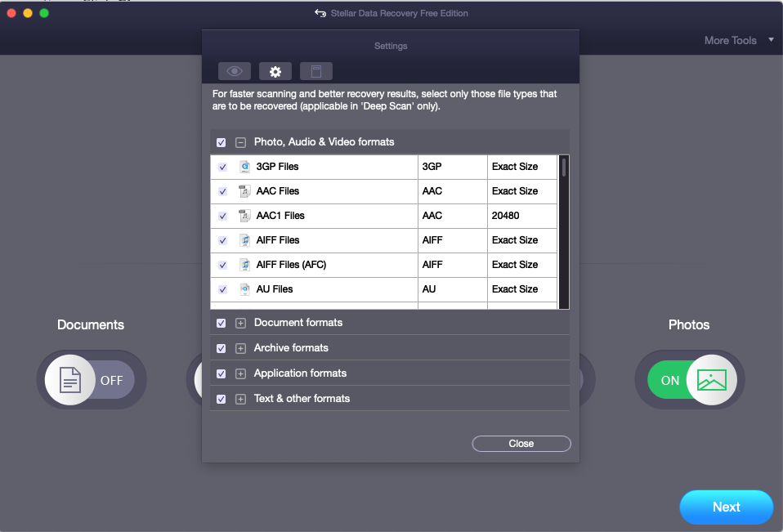Expand the Document formats group
This screenshot has height=532, width=783.
coord(240,324)
